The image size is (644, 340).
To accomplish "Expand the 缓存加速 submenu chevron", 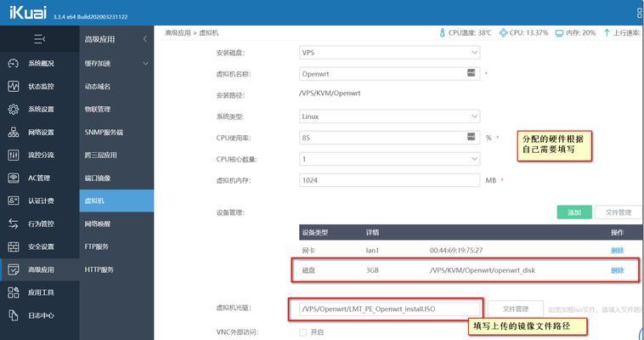I will point(145,63).
